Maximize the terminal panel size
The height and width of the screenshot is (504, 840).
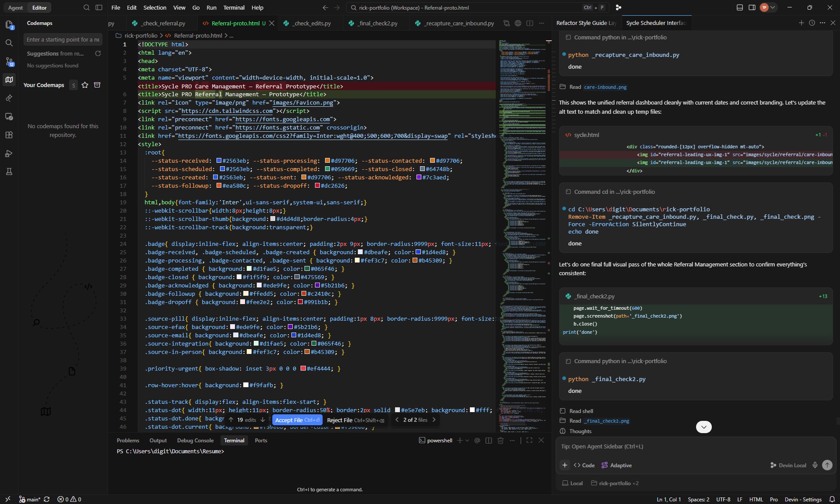(x=529, y=441)
